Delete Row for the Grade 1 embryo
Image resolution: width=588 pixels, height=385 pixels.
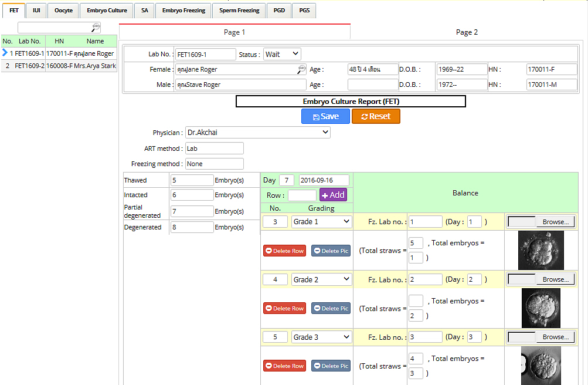(x=284, y=251)
